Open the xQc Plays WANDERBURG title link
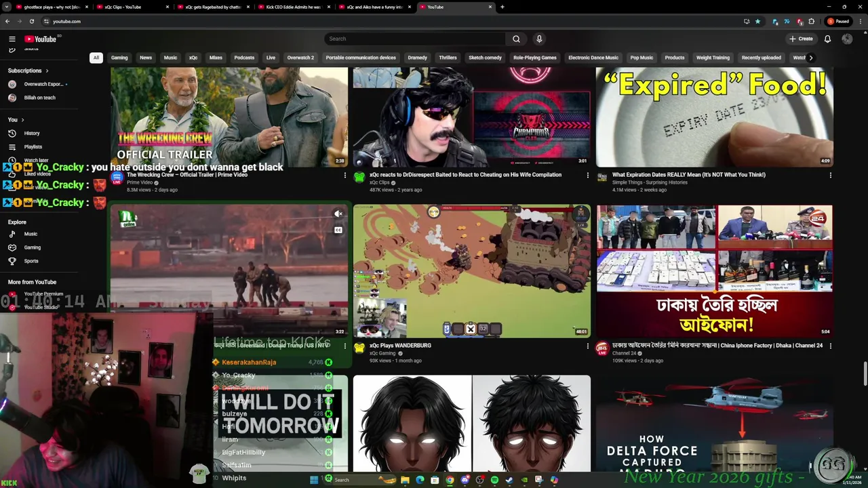Screen dimensions: 868x488 coord(400,346)
